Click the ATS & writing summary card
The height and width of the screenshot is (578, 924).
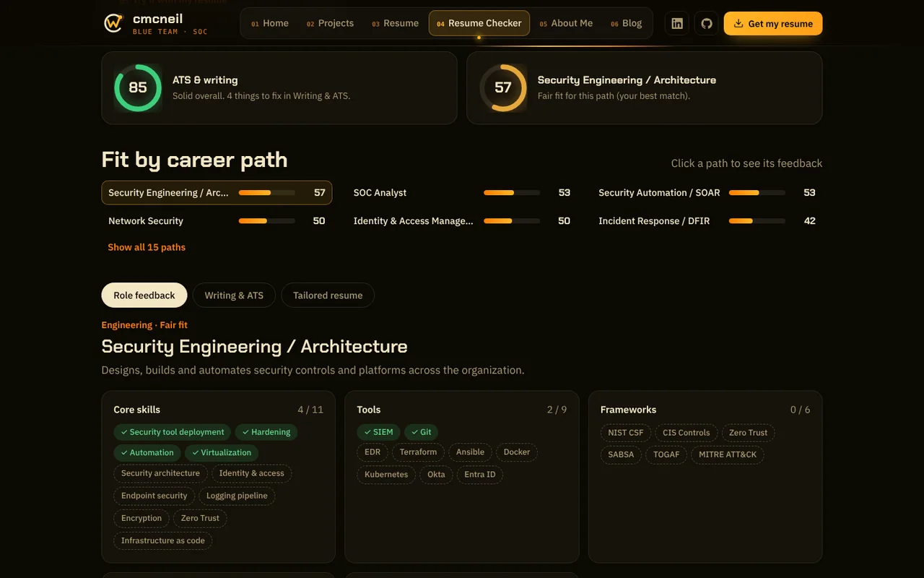279,87
